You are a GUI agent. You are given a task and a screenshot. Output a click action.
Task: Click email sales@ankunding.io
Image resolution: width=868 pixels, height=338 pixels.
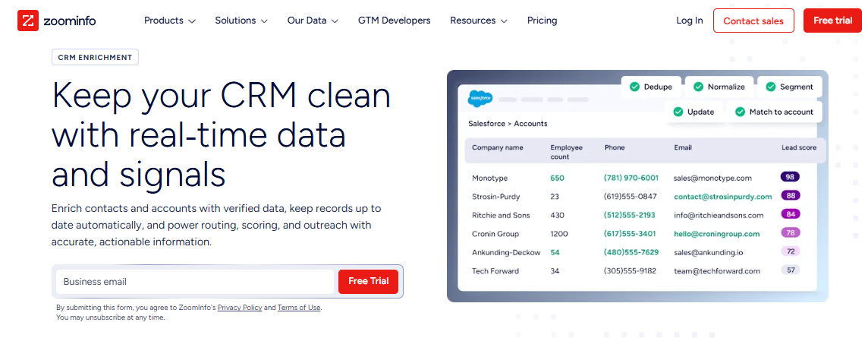(710, 253)
